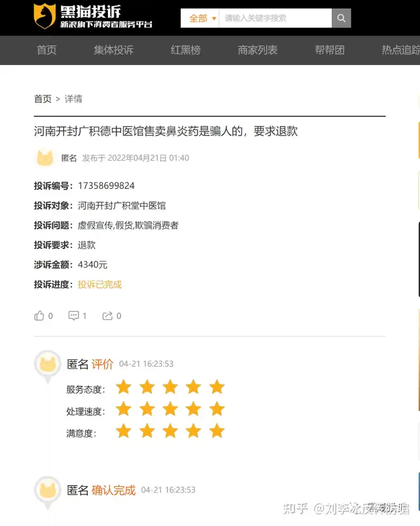This screenshot has height=526, width=420.
Task: Open 集体投诉 navigation item
Action: pyautogui.click(x=113, y=50)
